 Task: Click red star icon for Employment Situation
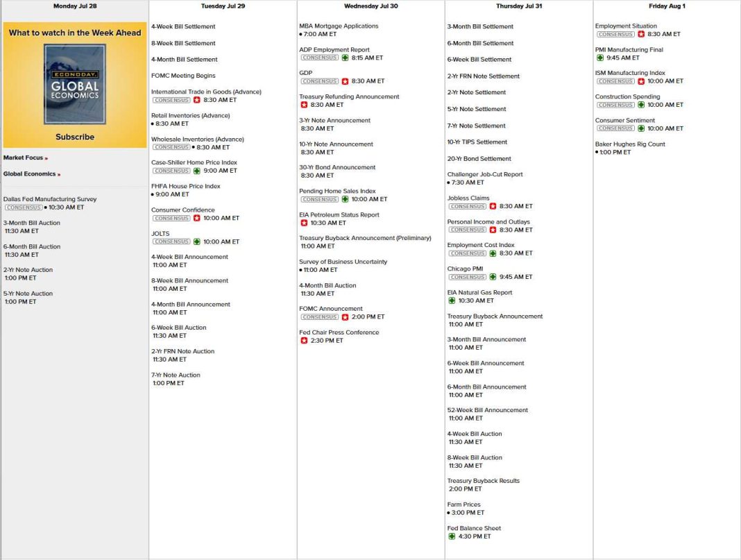point(641,34)
